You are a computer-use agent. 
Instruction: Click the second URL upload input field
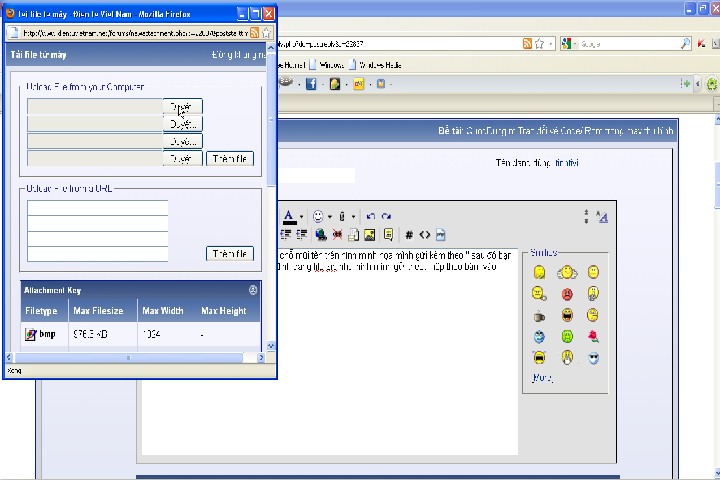click(x=97, y=223)
